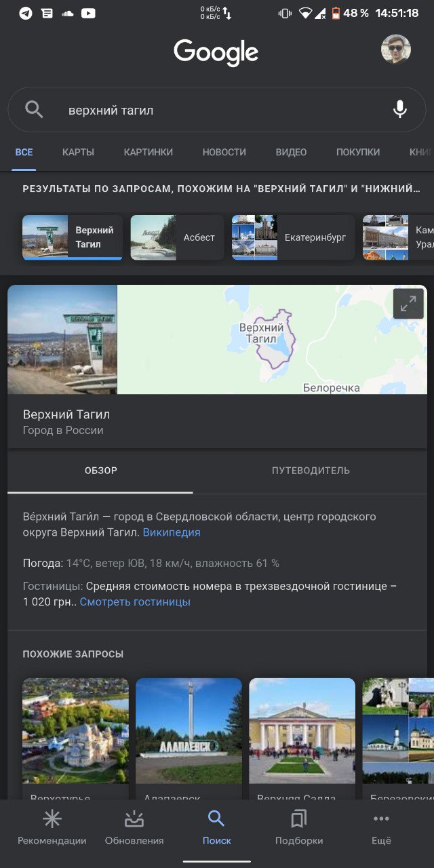Tap the battery status icon
This screenshot has height=868, width=434.
[336, 13]
